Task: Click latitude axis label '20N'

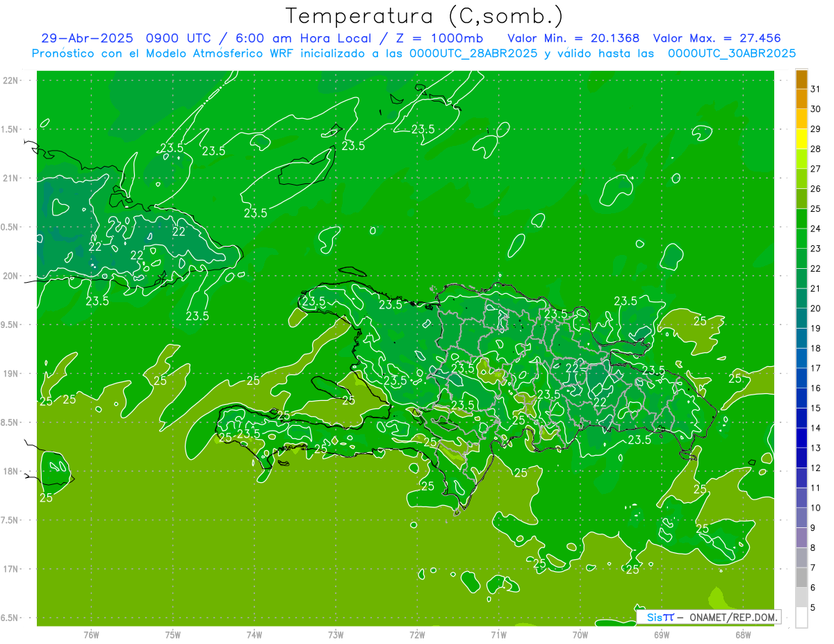Action: pos(10,276)
